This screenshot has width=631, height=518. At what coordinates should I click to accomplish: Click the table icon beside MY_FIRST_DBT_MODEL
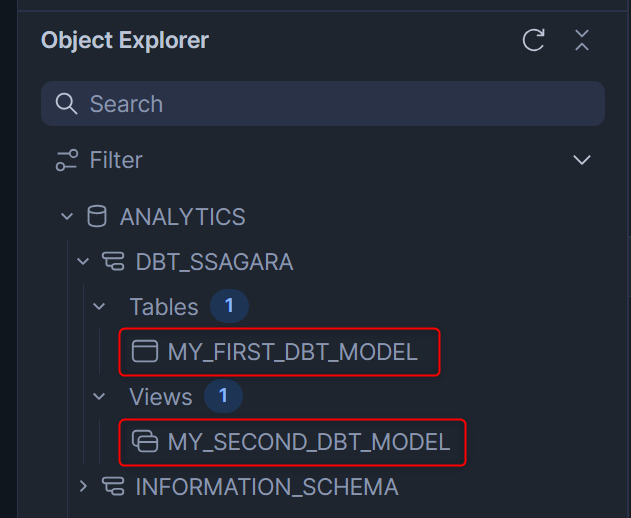(145, 351)
